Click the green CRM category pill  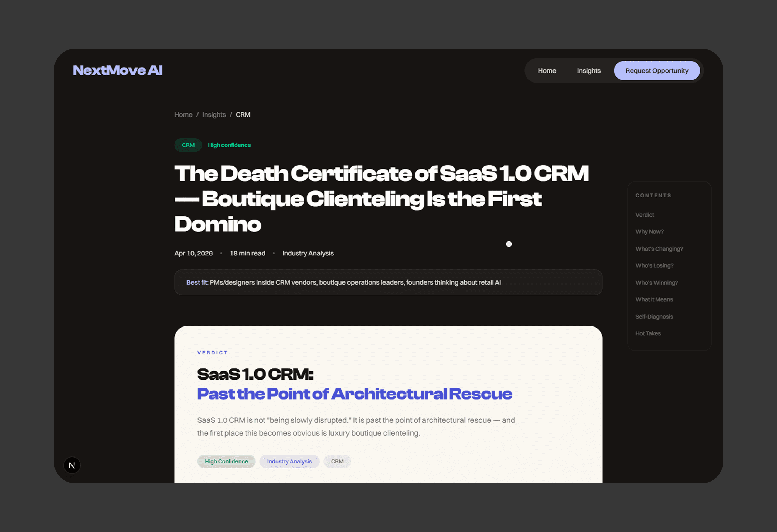coord(188,145)
